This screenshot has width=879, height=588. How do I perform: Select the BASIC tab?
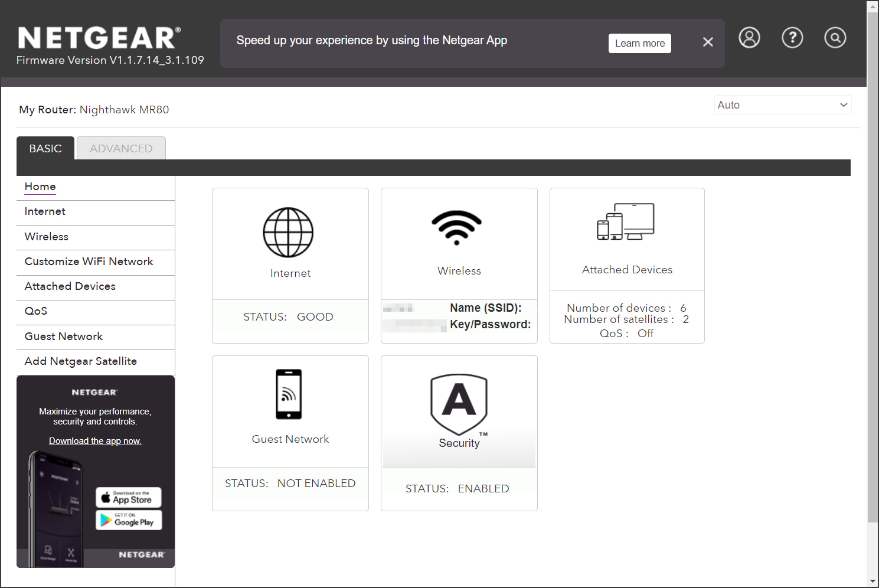click(45, 149)
